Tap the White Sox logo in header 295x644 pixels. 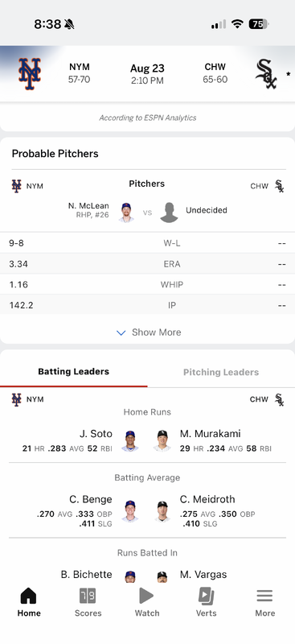tap(266, 74)
